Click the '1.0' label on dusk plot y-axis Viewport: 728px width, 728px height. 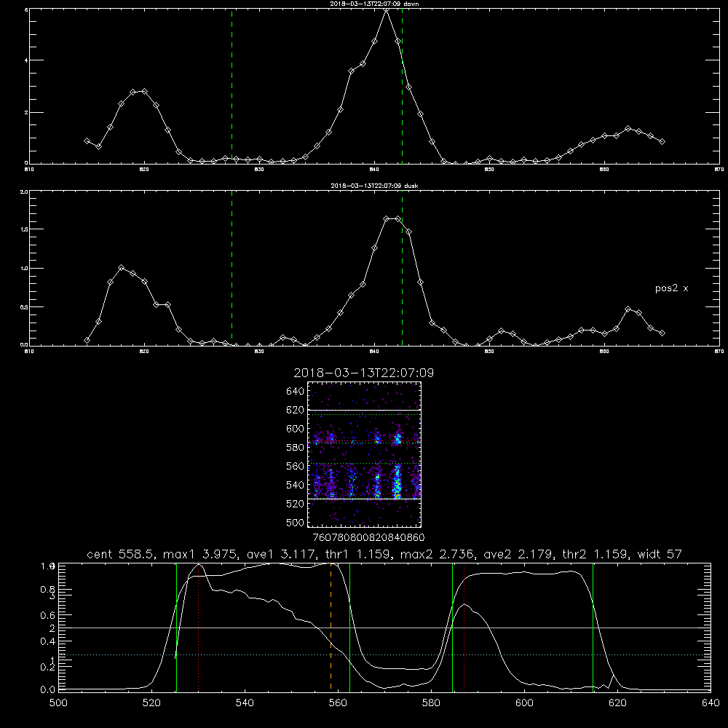(x=24, y=269)
